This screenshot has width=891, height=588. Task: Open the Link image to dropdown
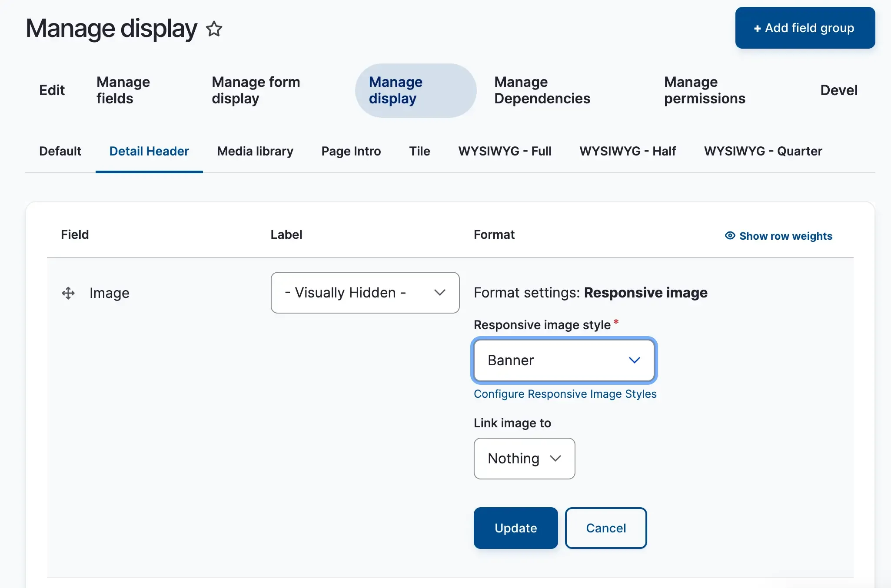(x=524, y=459)
